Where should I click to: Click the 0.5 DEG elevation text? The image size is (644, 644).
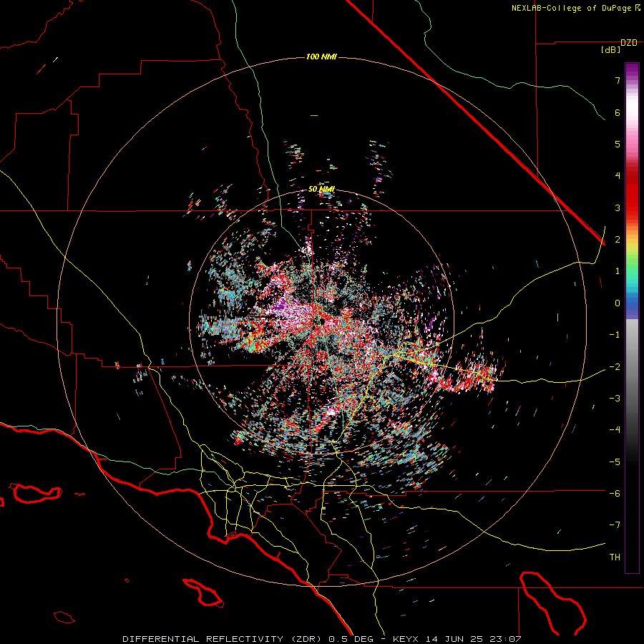point(351,639)
